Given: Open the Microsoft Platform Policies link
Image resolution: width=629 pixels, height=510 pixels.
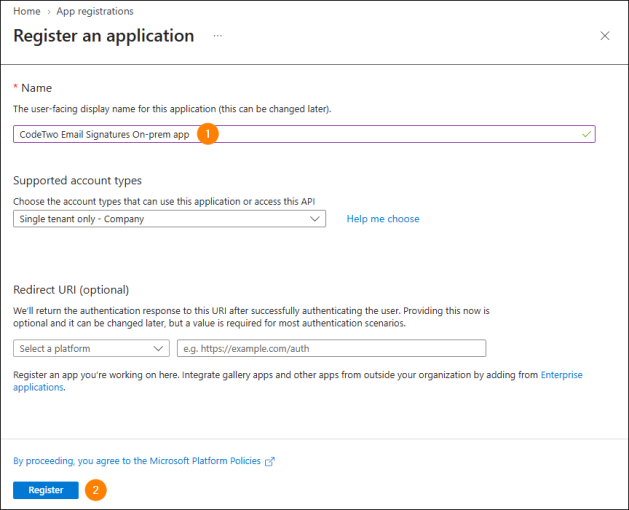Looking at the screenshot, I should tap(137, 461).
